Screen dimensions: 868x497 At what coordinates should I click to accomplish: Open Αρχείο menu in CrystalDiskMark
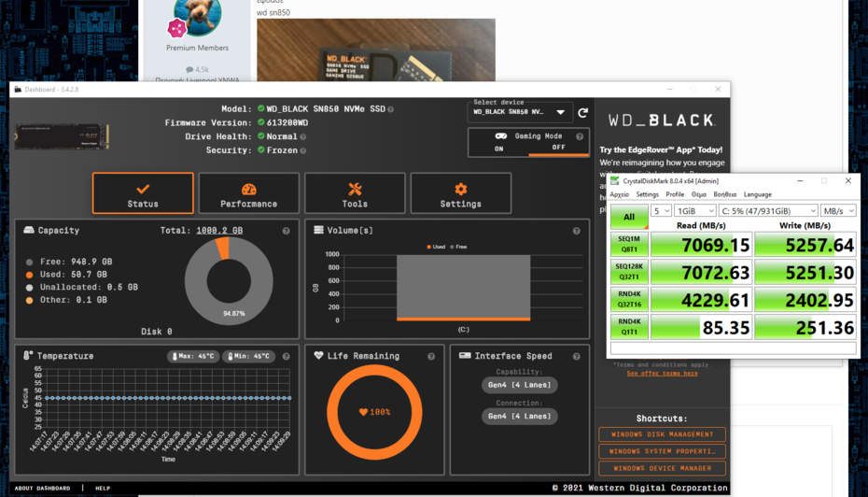[x=620, y=194]
